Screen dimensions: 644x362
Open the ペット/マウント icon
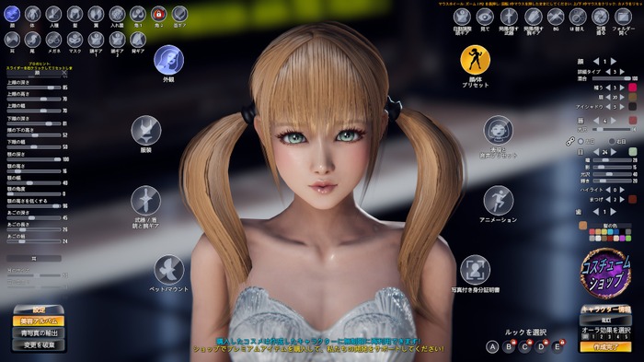click(168, 270)
